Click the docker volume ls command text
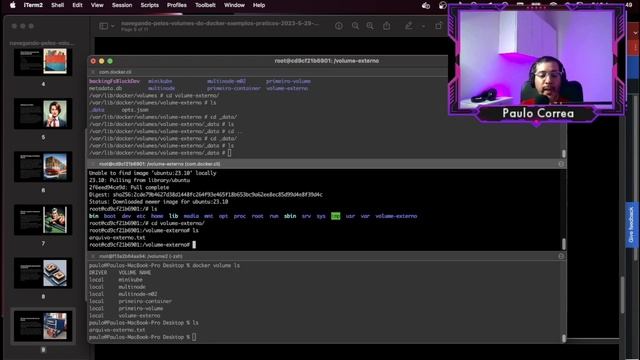Screen dimensions: 640x360 tap(216, 265)
